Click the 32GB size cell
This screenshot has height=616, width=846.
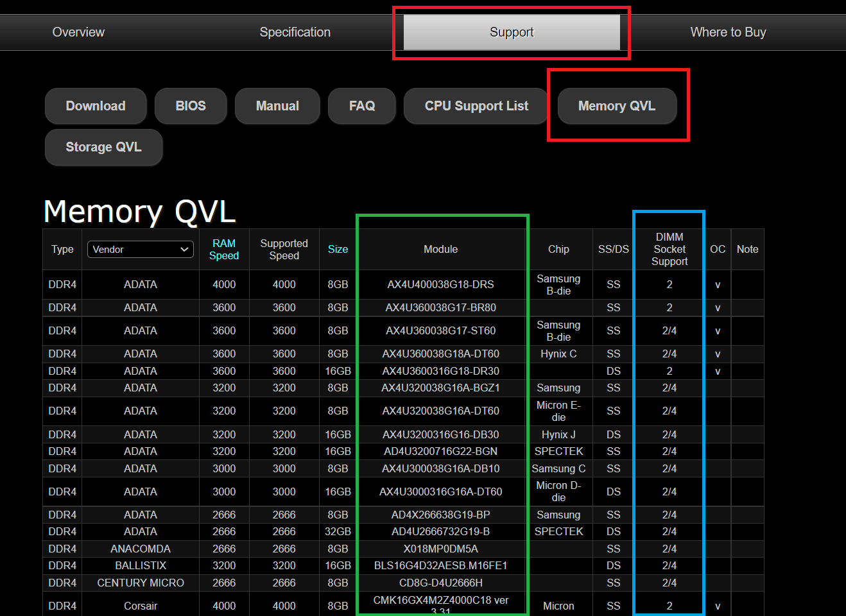pyautogui.click(x=338, y=531)
